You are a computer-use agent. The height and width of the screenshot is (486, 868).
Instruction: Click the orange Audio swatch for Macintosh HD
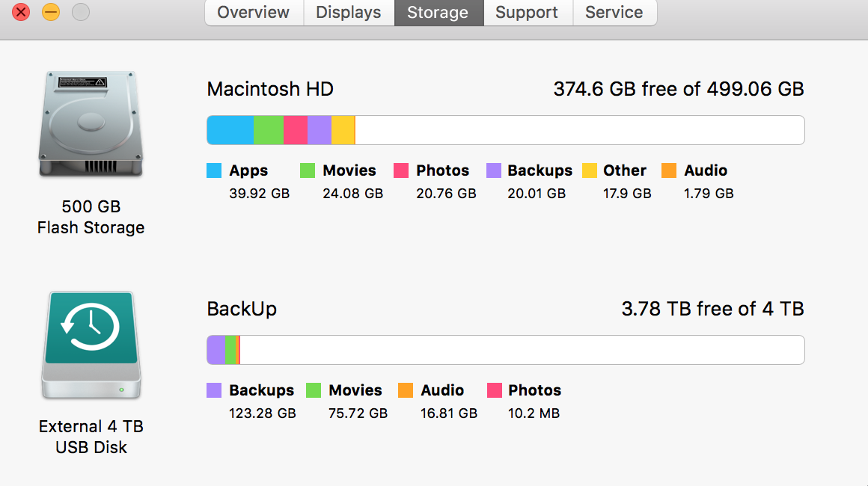pyautogui.click(x=669, y=170)
